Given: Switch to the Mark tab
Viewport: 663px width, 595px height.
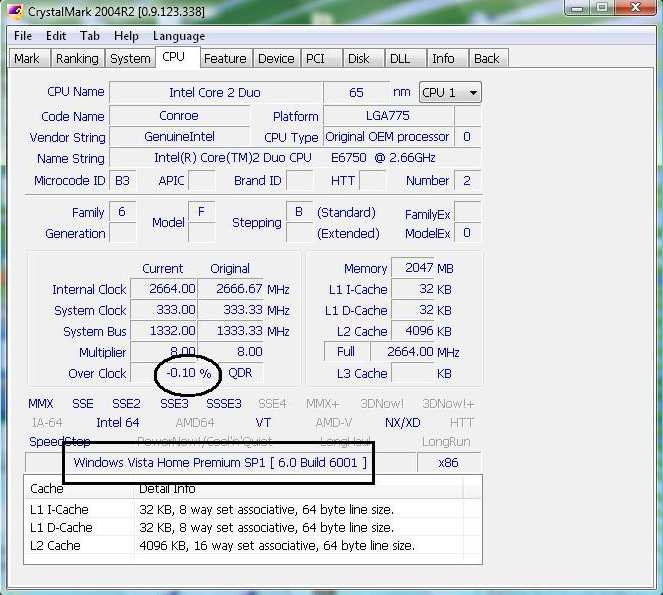Looking at the screenshot, I should 28,58.
